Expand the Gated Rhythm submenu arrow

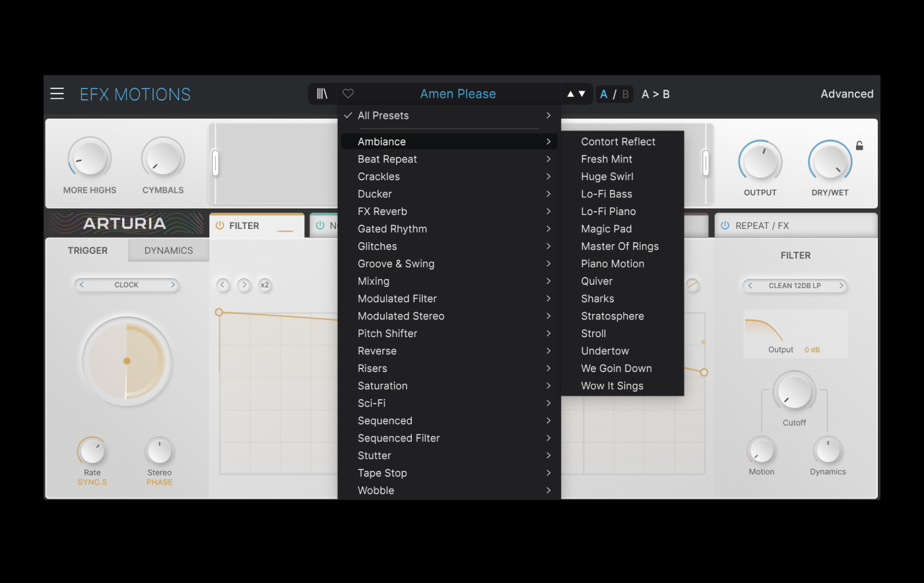point(548,229)
